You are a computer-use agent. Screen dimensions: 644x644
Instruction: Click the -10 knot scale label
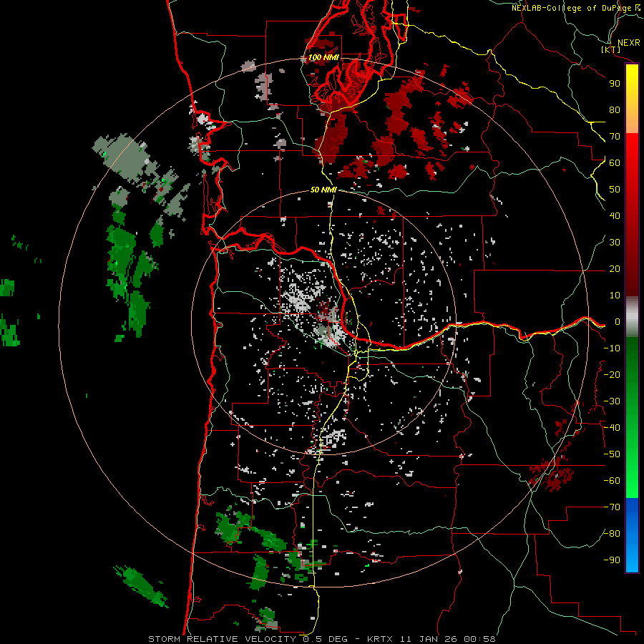pyautogui.click(x=612, y=348)
